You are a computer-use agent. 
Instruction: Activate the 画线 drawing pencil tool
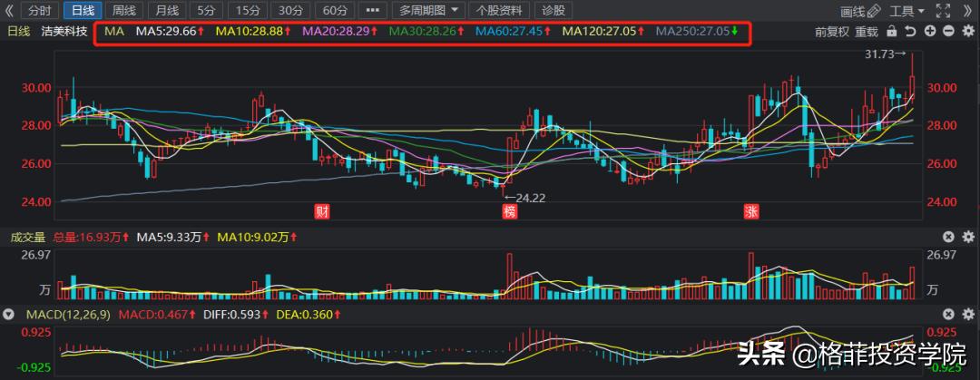(x=860, y=11)
